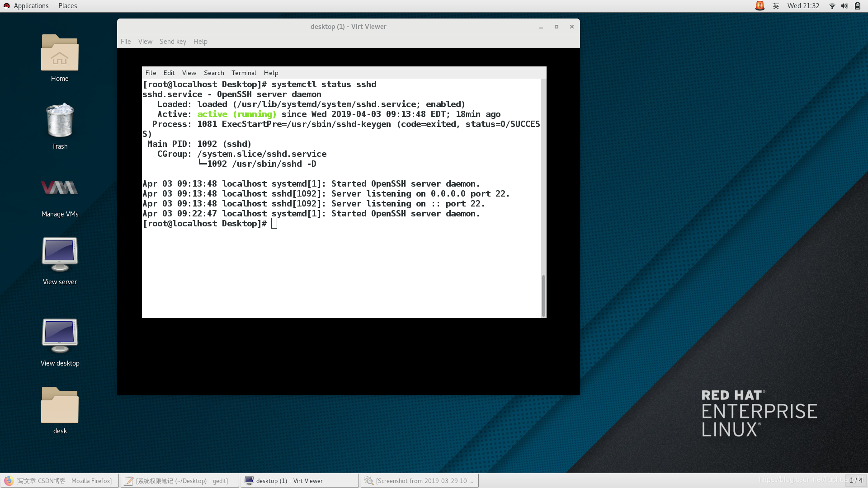
Task: Open the Wi-Fi network tray icon
Action: pyautogui.click(x=832, y=6)
